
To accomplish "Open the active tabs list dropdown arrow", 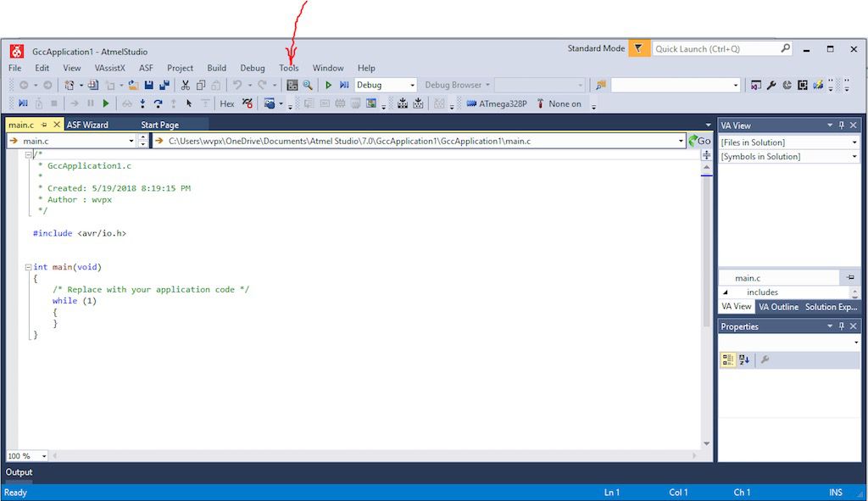I will pyautogui.click(x=708, y=125).
